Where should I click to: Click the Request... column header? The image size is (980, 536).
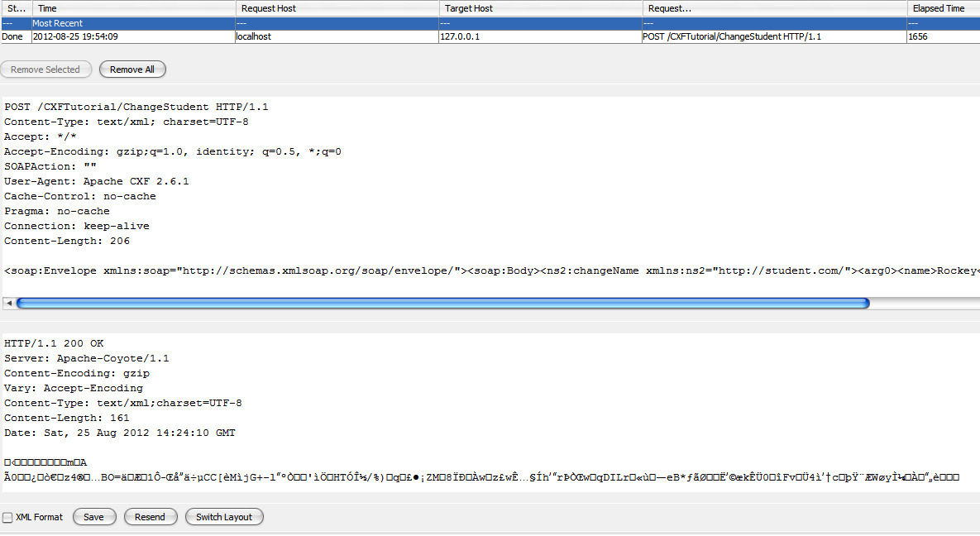(774, 8)
